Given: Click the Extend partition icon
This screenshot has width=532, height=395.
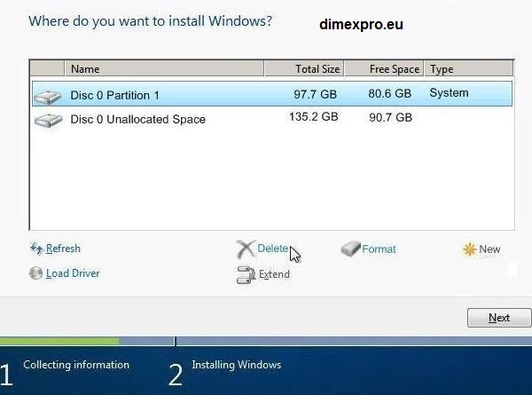Looking at the screenshot, I should click(x=246, y=275).
